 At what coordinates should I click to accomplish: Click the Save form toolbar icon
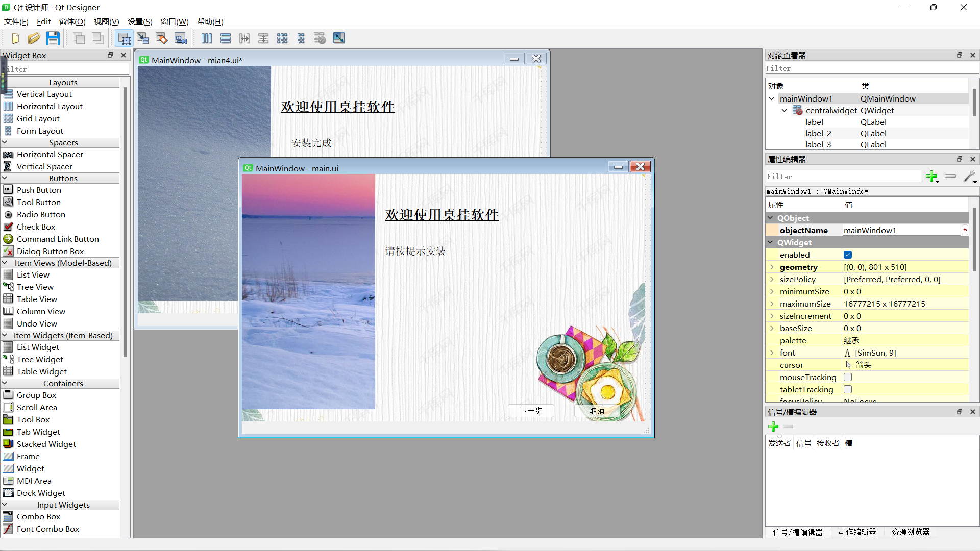point(53,38)
